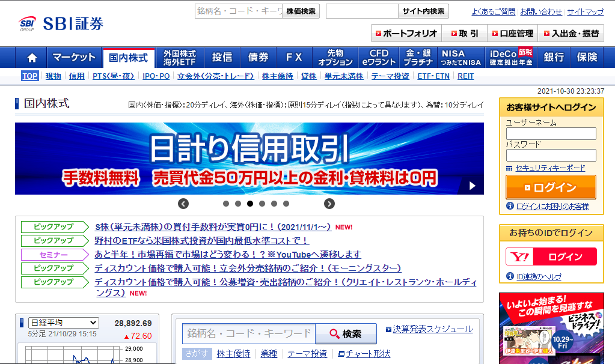
Task: Open the CFD eワラント tab
Action: [x=379, y=58]
